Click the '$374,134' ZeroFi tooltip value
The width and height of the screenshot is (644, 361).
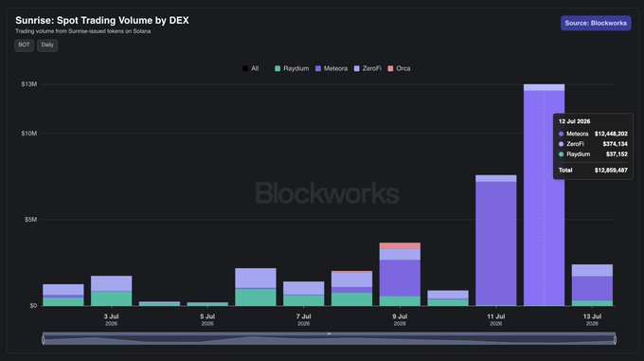coord(615,144)
